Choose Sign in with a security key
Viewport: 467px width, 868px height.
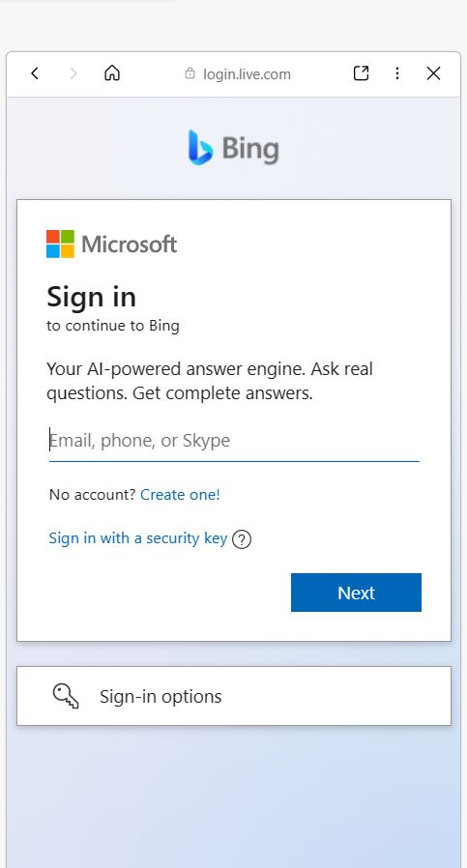138,538
